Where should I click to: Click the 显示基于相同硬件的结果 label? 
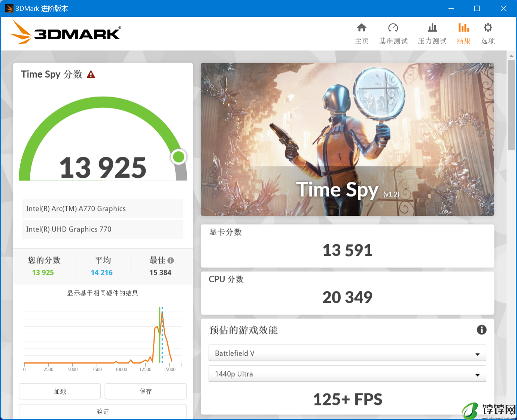[x=103, y=293]
